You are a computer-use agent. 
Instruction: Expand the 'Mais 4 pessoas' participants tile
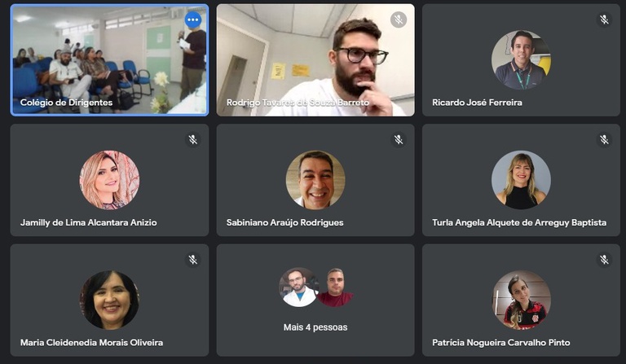click(315, 300)
